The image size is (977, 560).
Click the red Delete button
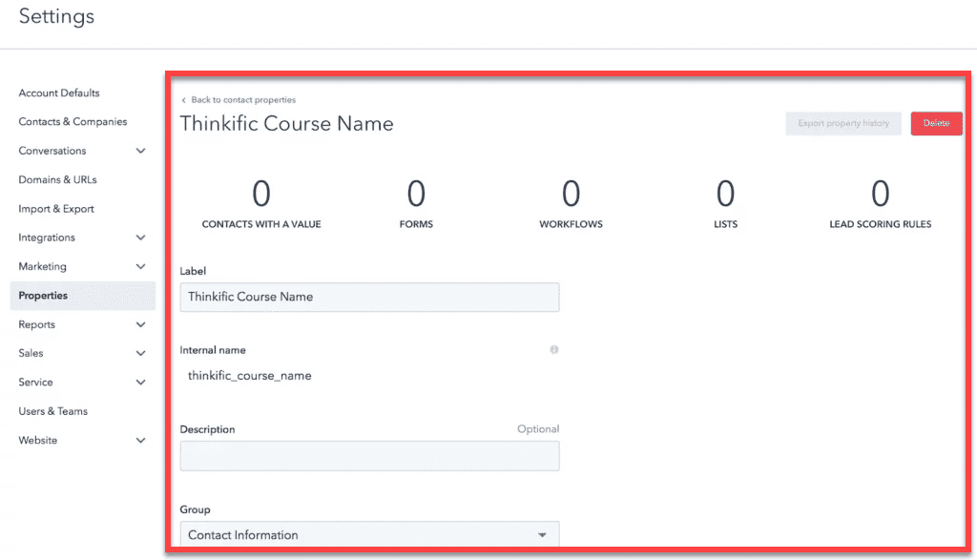[x=937, y=123]
